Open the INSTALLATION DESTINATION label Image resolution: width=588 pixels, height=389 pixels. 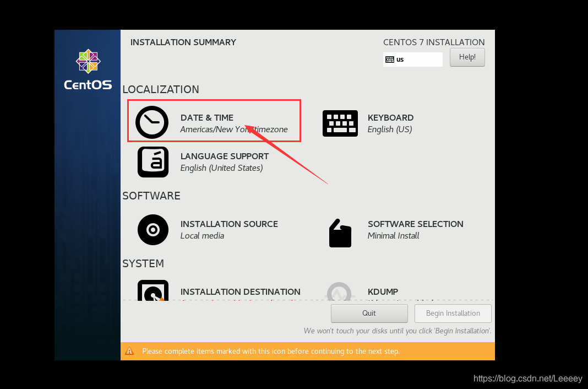[241, 292]
